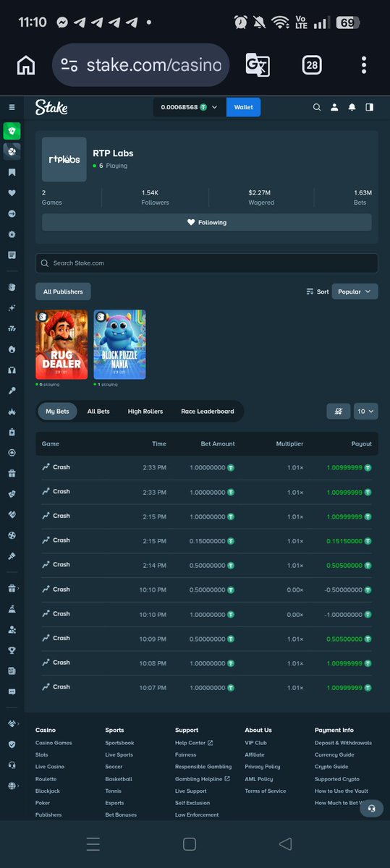Open the Crash bet at 10:07 PM

pos(207,686)
